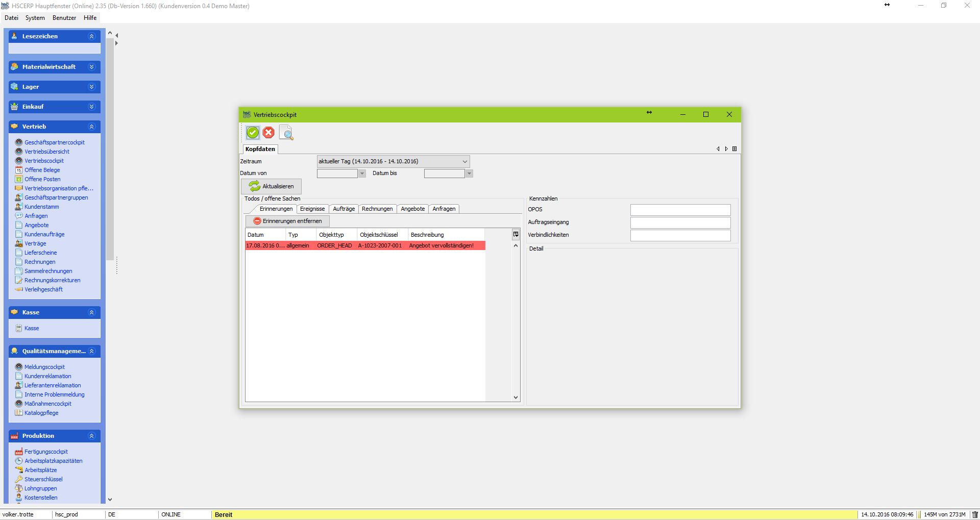Viewport: 980px width, 520px height.
Task: Click the green checkmark confirm icon
Action: [x=252, y=133]
